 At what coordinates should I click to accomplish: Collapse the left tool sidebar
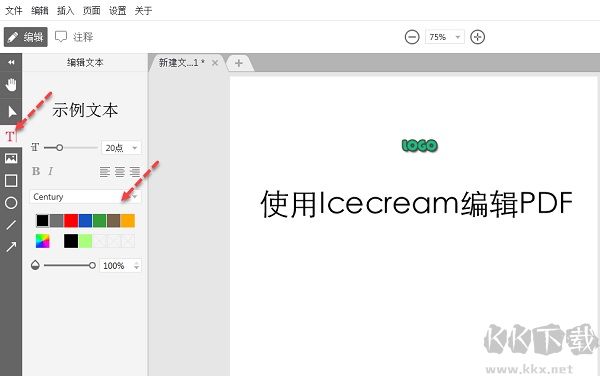click(x=11, y=62)
